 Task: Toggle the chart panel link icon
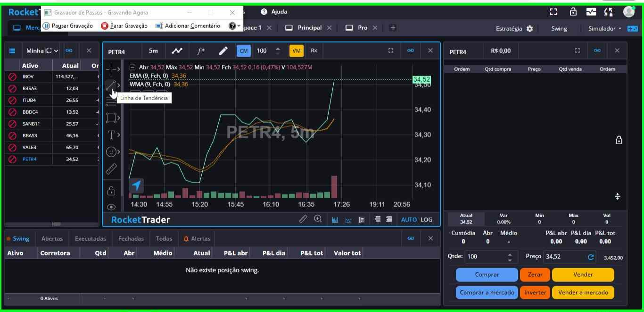(410, 51)
